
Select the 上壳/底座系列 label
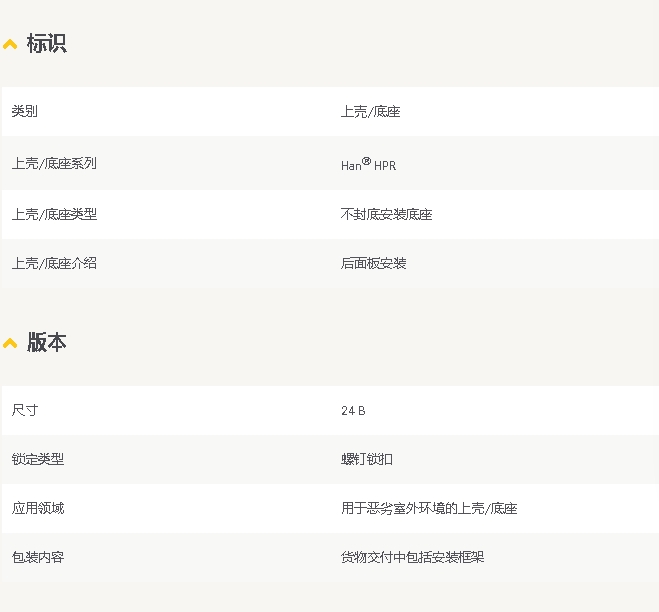click(54, 163)
